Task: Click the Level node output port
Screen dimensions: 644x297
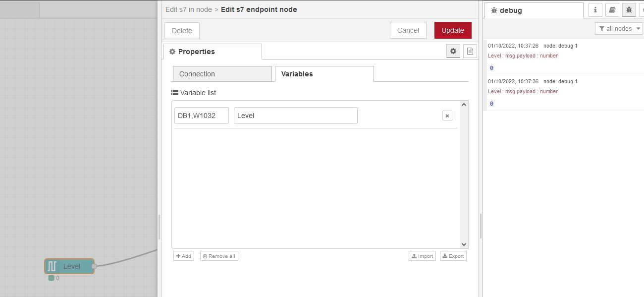Action: pyautogui.click(x=94, y=266)
